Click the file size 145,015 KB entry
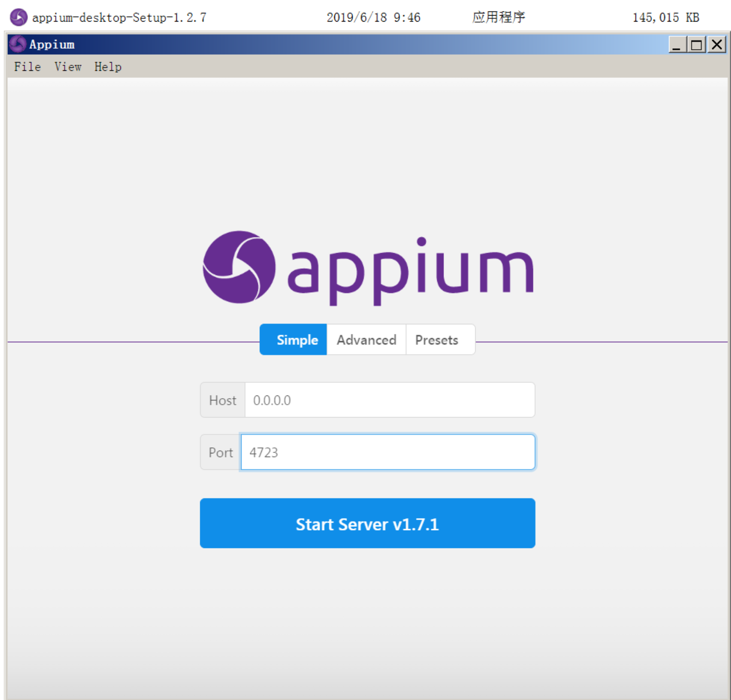The width and height of the screenshot is (731, 700). 665,17
